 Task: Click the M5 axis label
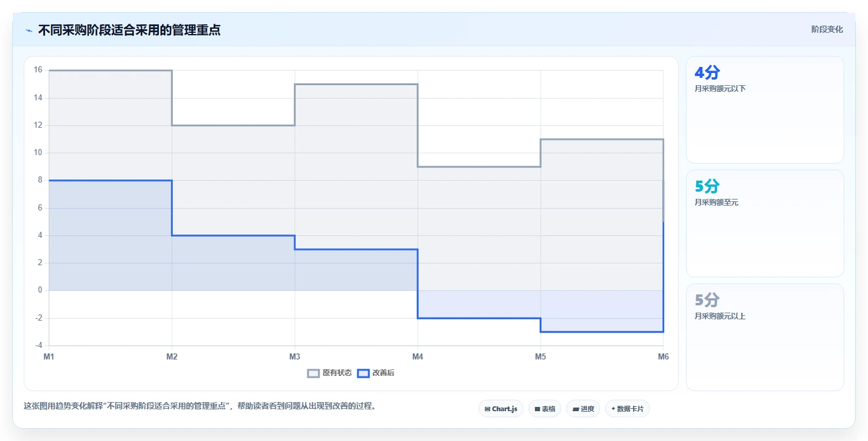click(x=541, y=357)
